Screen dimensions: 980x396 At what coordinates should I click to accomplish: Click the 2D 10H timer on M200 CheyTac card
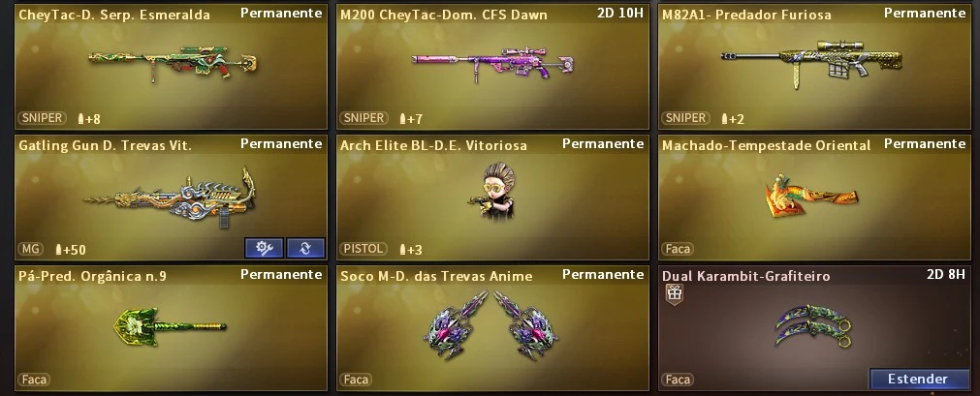(620, 14)
